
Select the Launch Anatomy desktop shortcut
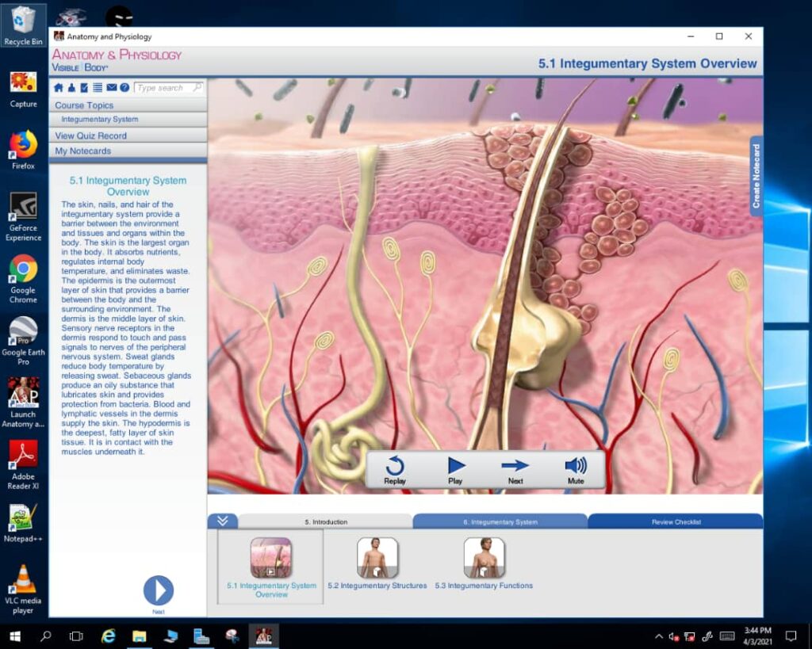point(23,403)
